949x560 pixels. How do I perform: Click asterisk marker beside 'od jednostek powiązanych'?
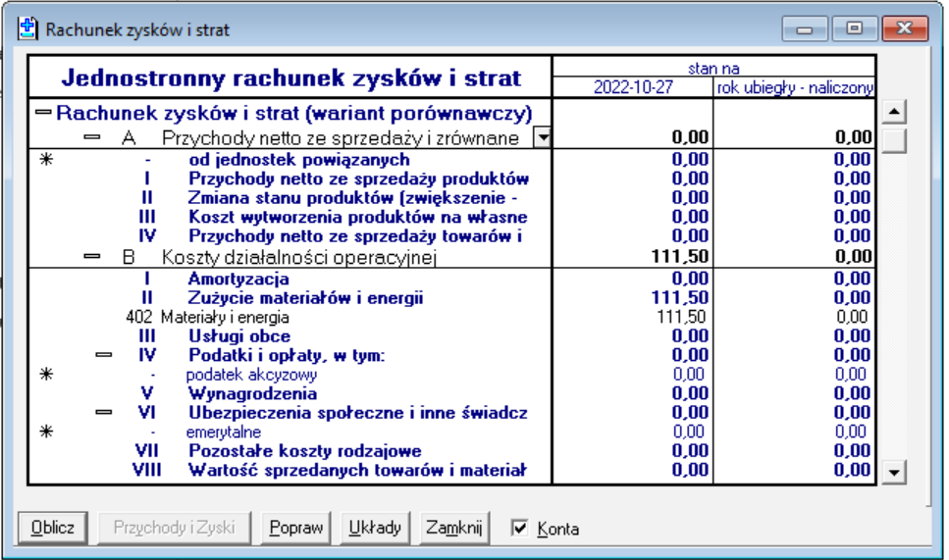coord(45,159)
